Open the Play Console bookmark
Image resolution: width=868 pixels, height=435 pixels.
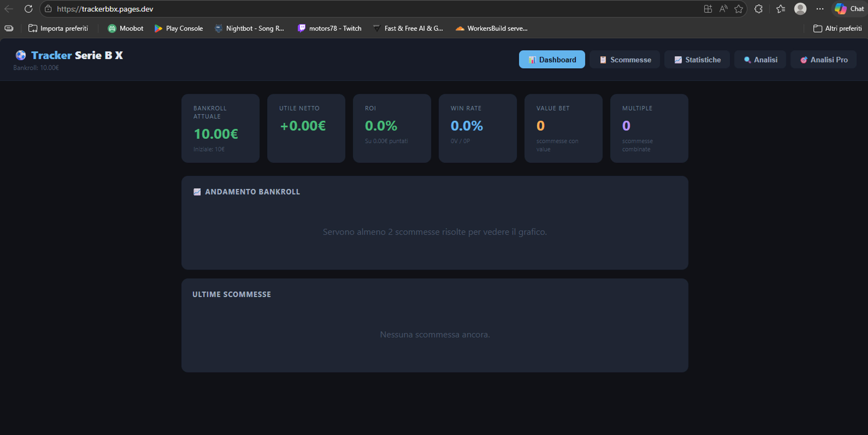[179, 28]
